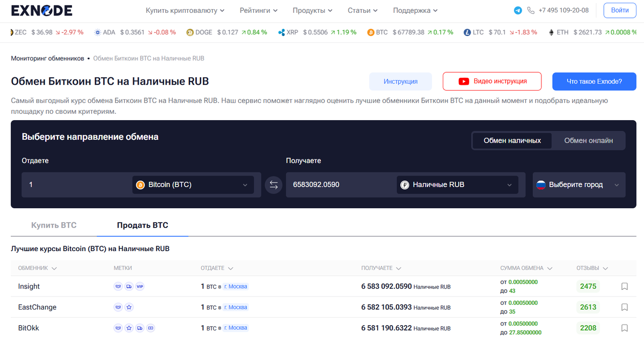The width and height of the screenshot is (644, 338).
Task: Call the +7 495 109-20-08 number
Action: pyautogui.click(x=563, y=10)
